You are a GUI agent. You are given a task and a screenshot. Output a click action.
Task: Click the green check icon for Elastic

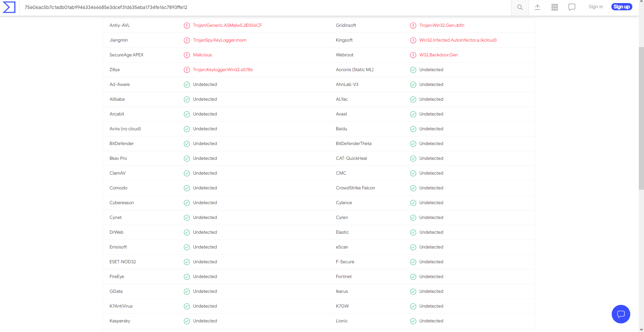[x=413, y=232]
